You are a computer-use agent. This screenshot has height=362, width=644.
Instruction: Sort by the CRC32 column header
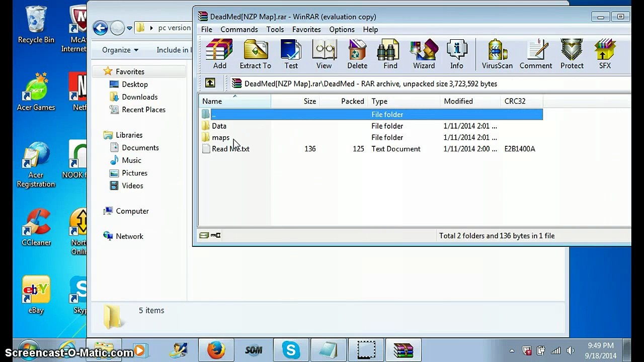point(522,101)
